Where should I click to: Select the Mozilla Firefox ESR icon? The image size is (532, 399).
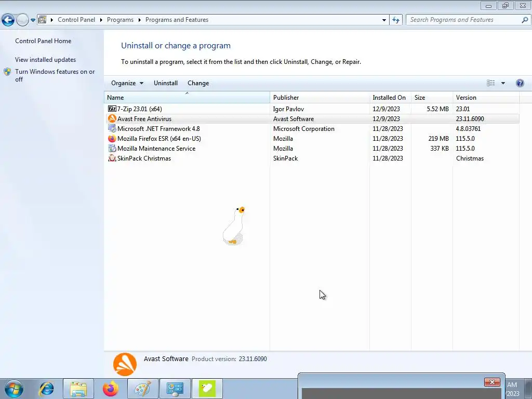tap(112, 138)
